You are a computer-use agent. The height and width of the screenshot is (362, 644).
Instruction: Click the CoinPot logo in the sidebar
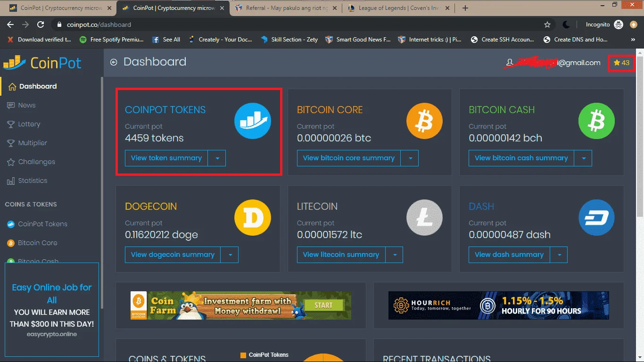coord(42,62)
